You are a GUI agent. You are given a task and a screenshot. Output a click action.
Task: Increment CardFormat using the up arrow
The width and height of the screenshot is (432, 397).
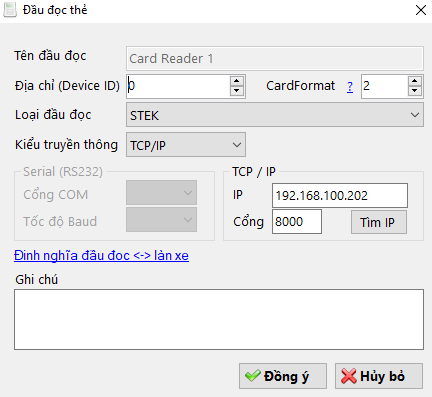414,81
